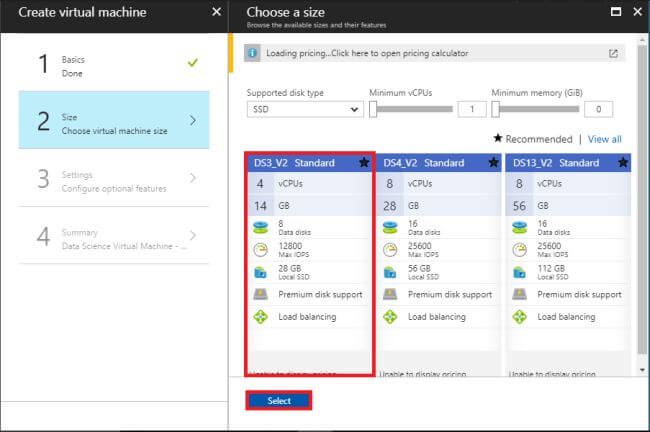This screenshot has height=432, width=650.
Task: Open the Supported disk type dropdown
Action: point(305,109)
